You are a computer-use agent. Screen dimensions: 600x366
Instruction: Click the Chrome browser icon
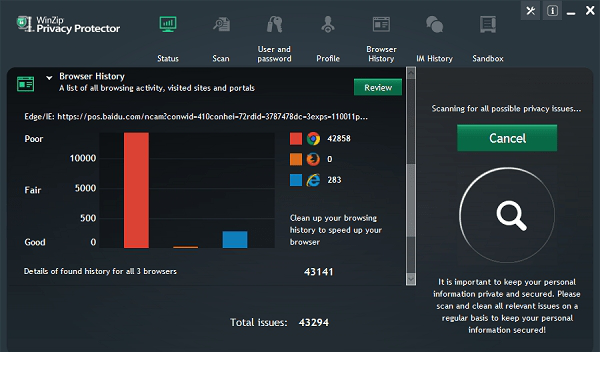(x=313, y=138)
